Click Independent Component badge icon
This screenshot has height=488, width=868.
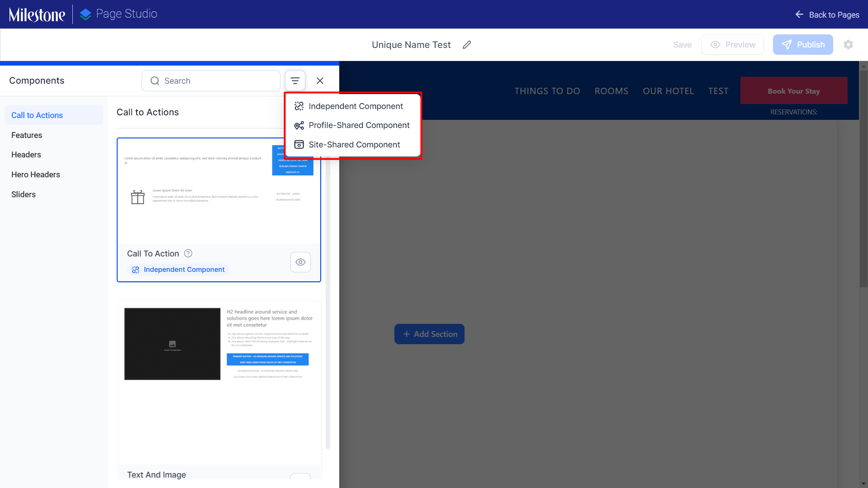pos(135,270)
